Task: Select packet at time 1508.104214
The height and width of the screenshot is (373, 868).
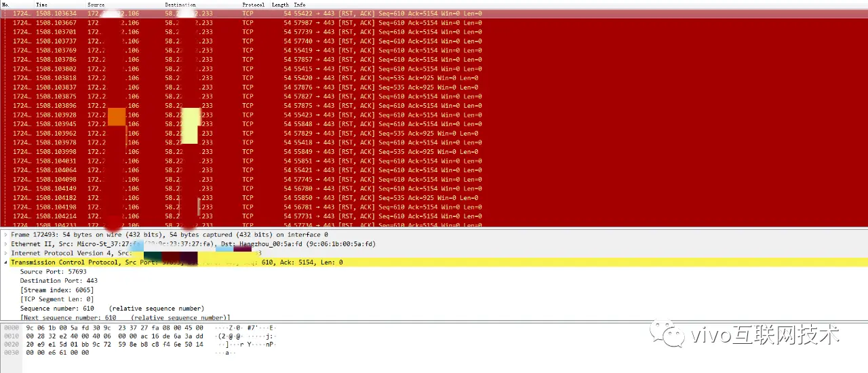Action: click(434, 216)
